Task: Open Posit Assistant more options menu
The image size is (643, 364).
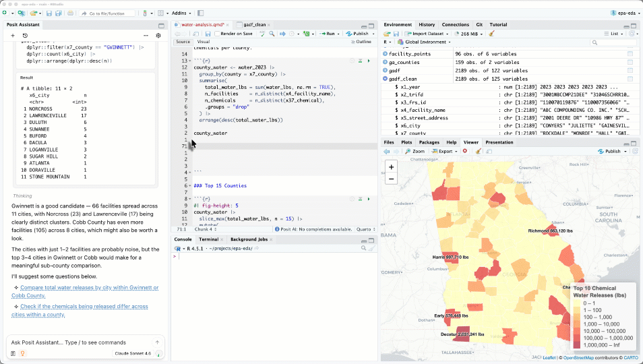Action: (x=146, y=36)
